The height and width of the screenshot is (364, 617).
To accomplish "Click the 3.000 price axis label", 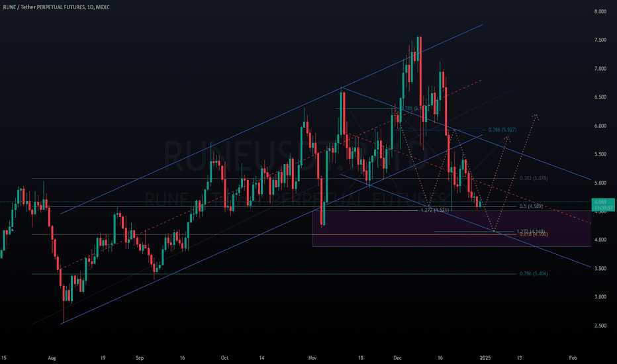I will tap(600, 296).
